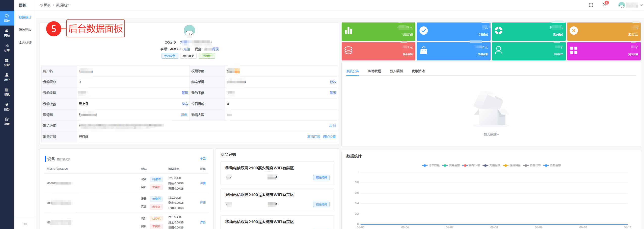Select 修改资料 in the submenu

pos(25,30)
